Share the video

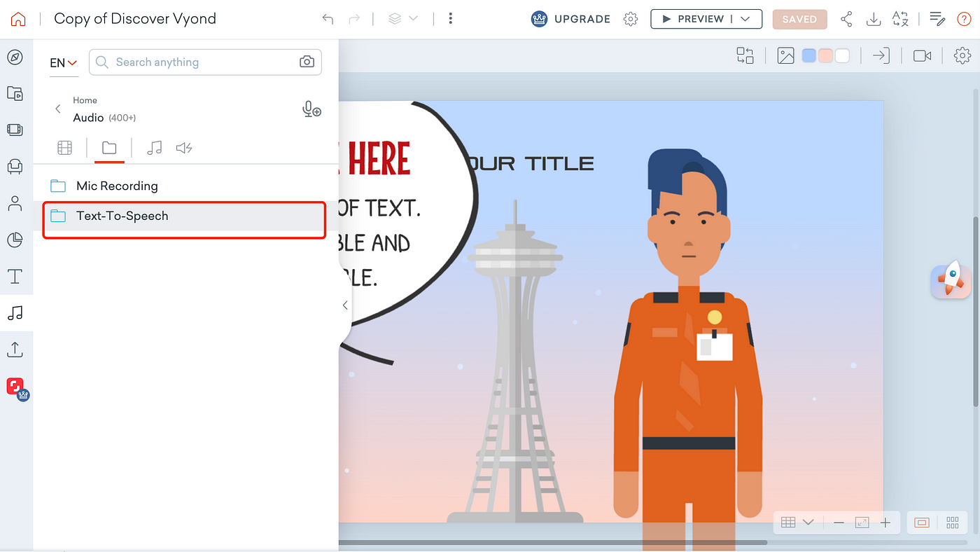(x=846, y=19)
